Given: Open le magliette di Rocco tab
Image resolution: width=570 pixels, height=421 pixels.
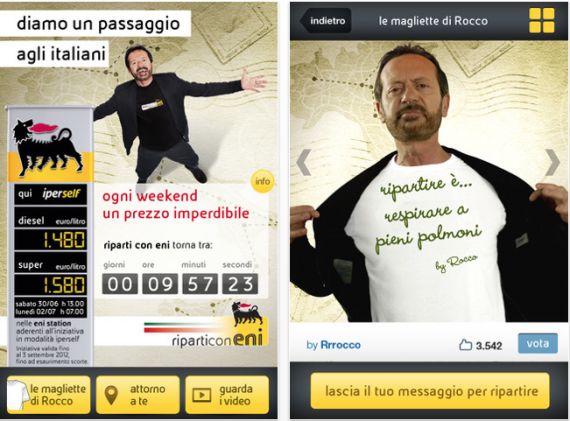Looking at the screenshot, I should (49, 395).
